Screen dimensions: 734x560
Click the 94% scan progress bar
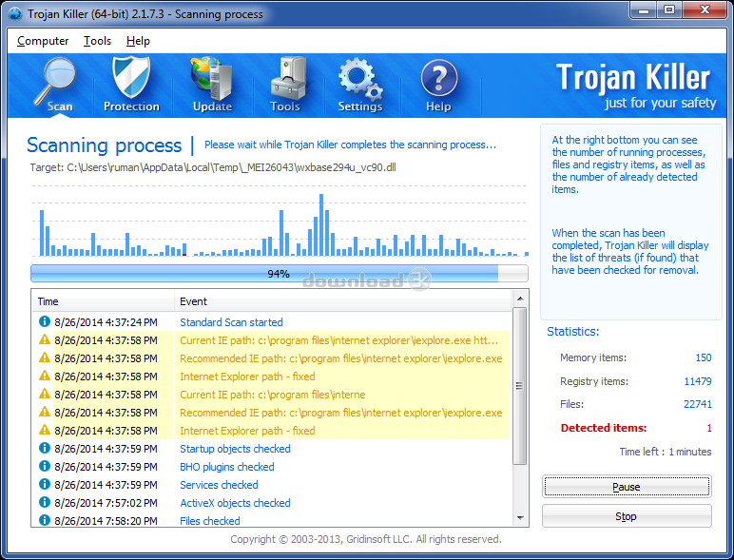280,274
